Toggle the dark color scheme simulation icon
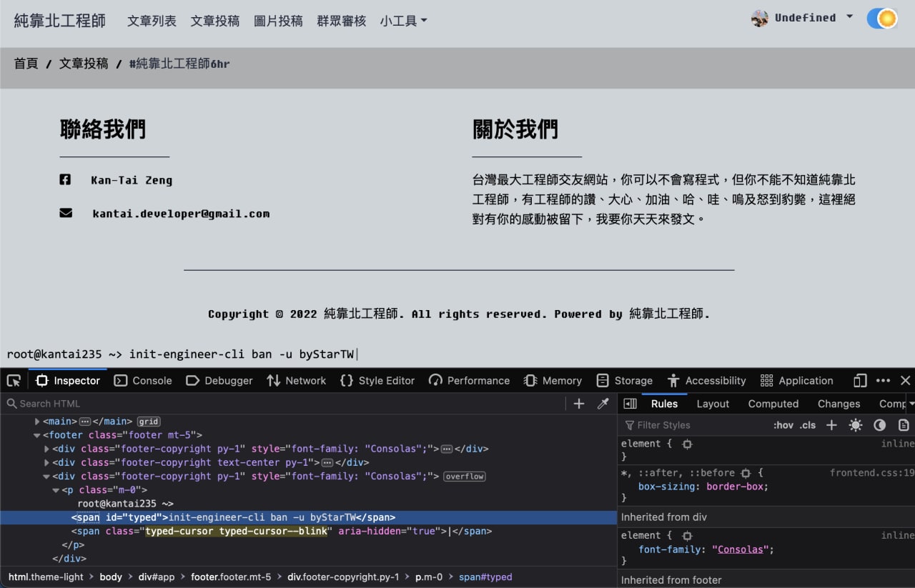915x588 pixels. tap(879, 425)
